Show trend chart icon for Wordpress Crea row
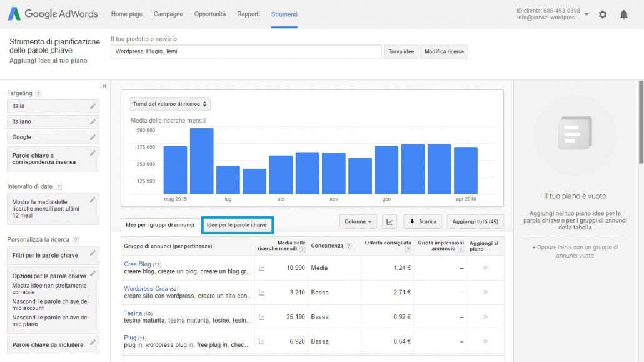This screenshot has width=644, height=362. click(261, 293)
